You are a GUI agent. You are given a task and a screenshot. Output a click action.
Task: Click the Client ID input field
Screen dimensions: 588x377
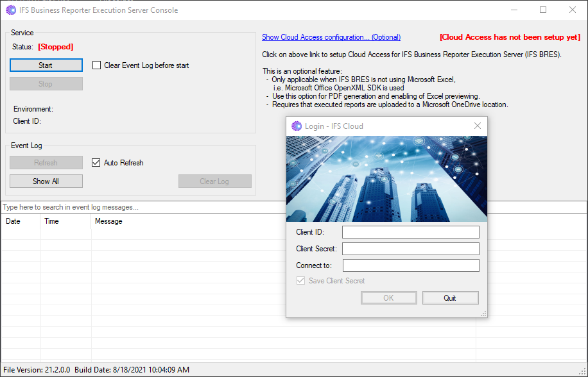[x=410, y=231]
